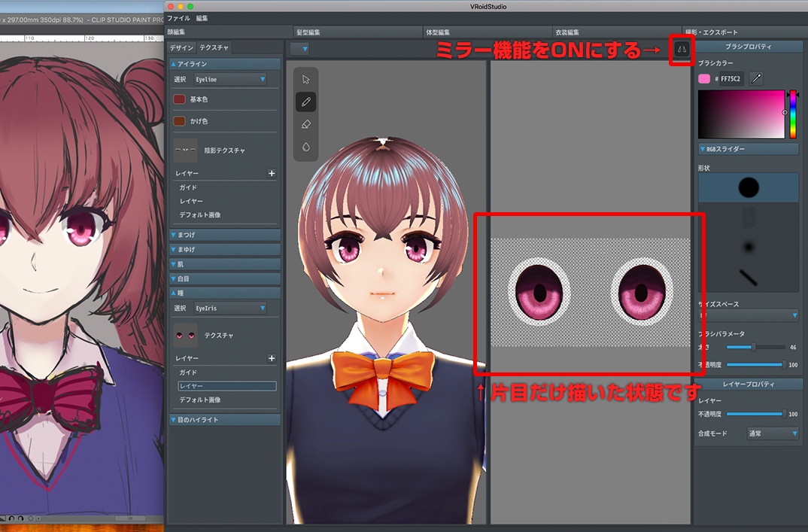The image size is (808, 532).
Task: Click the eyedropper color picker icon
Action: point(756,79)
